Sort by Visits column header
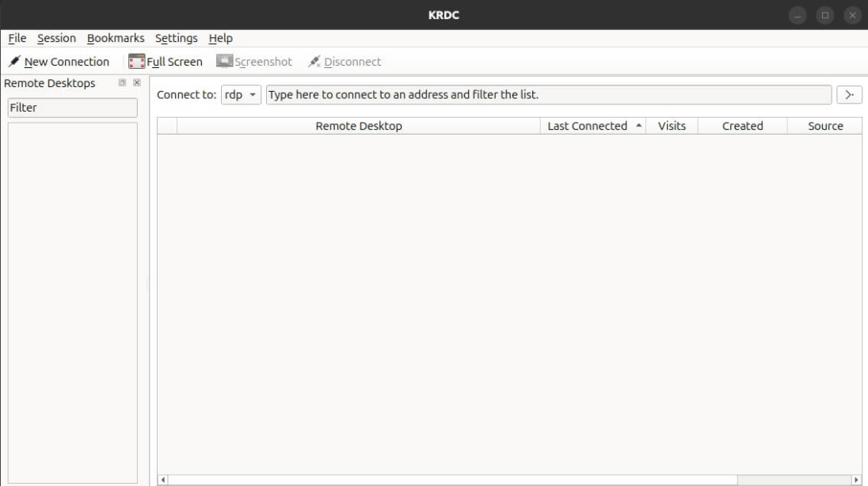The width and height of the screenshot is (868, 486). click(672, 126)
